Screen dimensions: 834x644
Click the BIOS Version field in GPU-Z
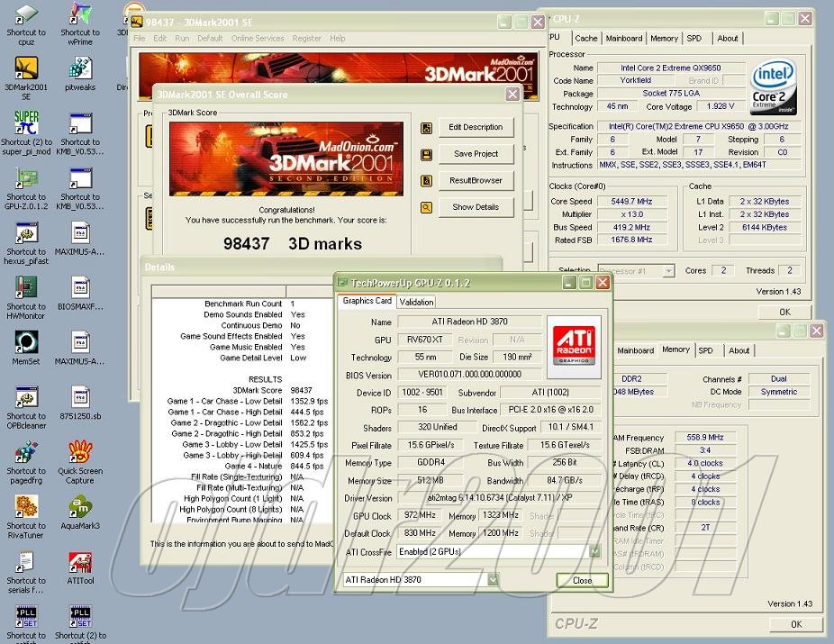coord(469,375)
